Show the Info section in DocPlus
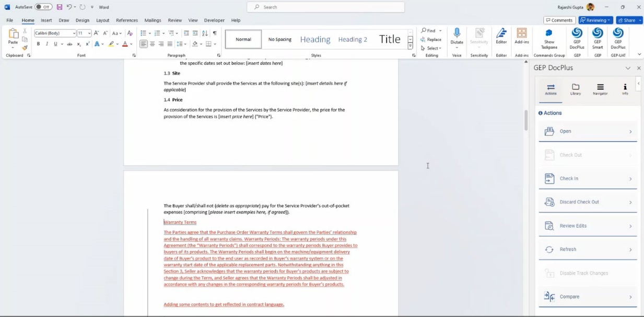Viewport: 644px width, 317px height. tap(625, 89)
